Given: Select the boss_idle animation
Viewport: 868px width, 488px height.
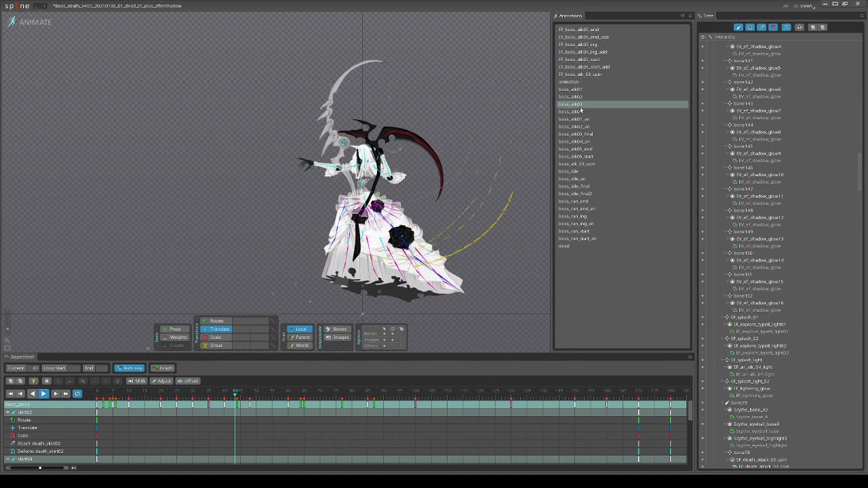Looking at the screenshot, I should click(x=568, y=171).
